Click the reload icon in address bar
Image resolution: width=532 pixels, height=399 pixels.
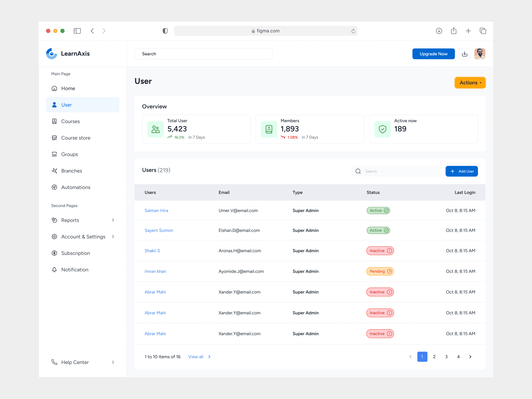click(353, 31)
